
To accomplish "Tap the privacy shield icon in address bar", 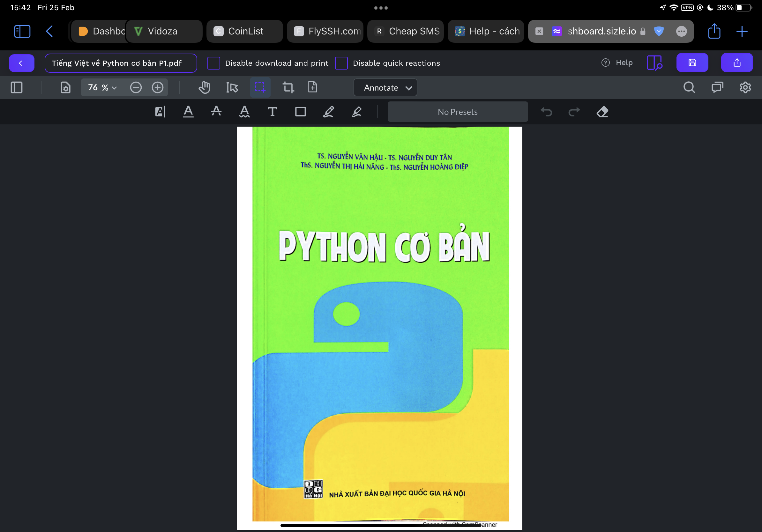I will click(x=659, y=31).
